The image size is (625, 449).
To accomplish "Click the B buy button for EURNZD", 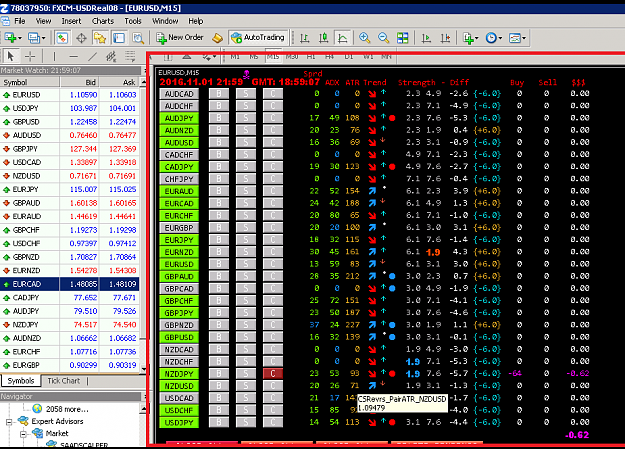I will tap(219, 252).
